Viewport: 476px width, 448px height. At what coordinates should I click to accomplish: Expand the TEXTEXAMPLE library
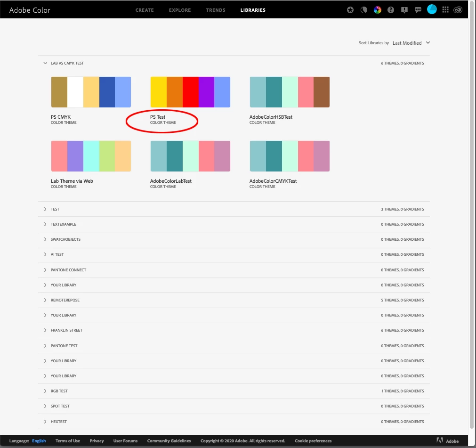45,224
